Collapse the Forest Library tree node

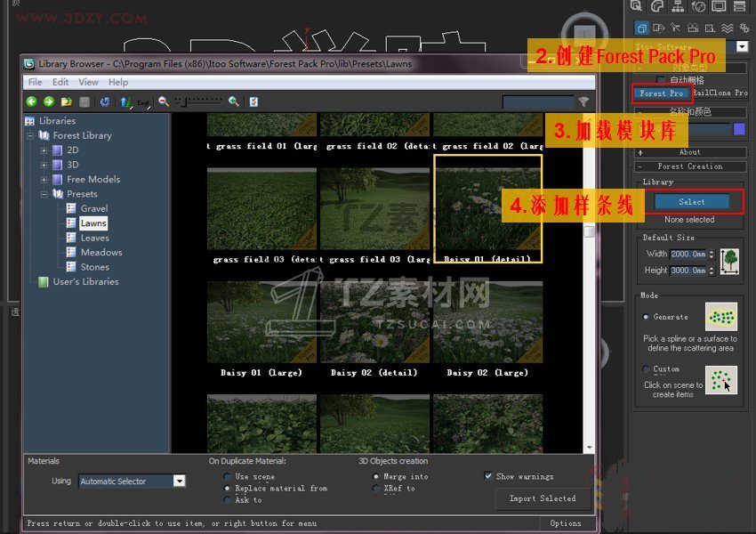pos(30,135)
